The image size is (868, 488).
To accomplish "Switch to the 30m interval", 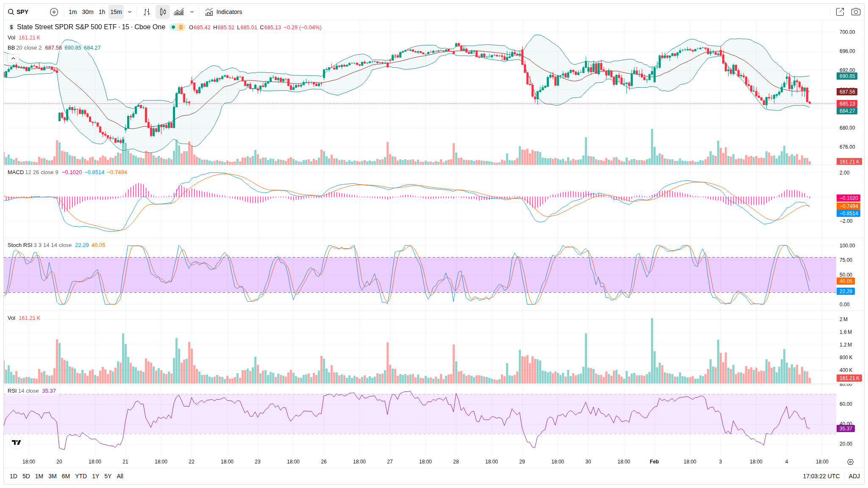I will click(88, 12).
